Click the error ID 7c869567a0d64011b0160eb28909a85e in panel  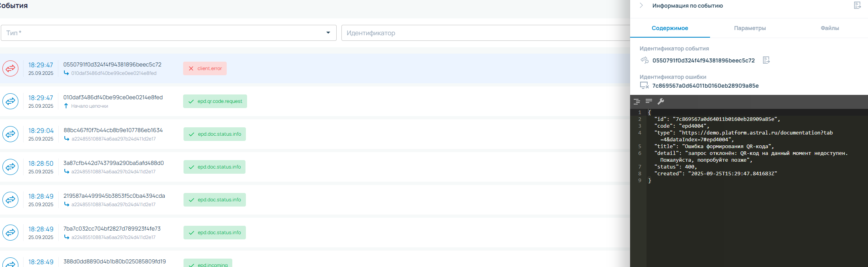pyautogui.click(x=705, y=86)
